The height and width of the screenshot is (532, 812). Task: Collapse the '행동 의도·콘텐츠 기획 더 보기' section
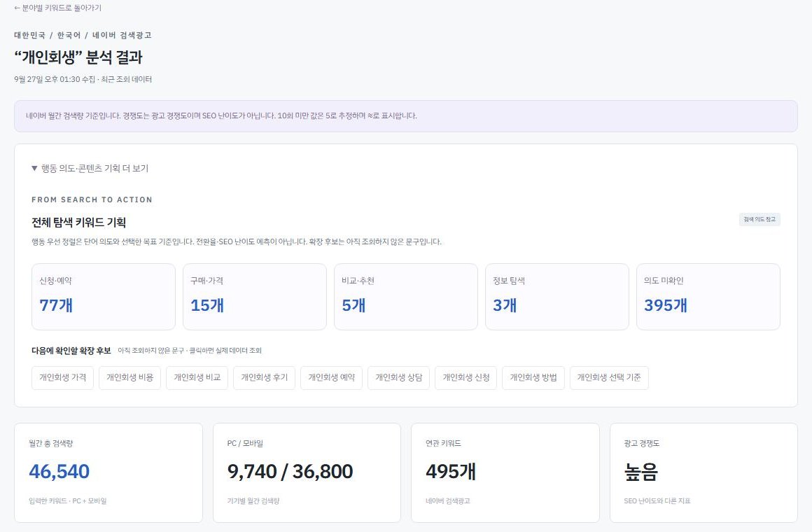pyautogui.click(x=90, y=169)
